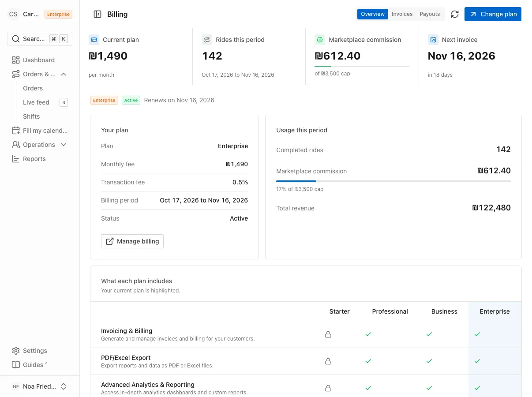Click the NF user avatar

point(16,386)
